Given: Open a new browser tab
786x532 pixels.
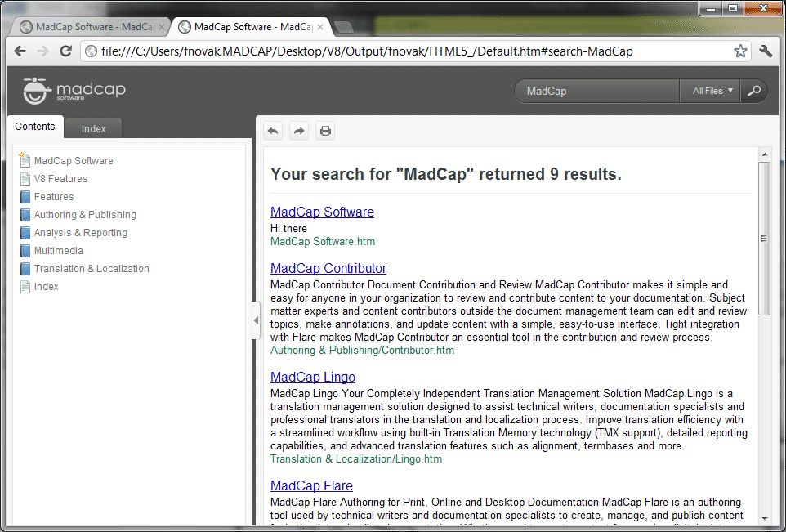Looking at the screenshot, I should [344, 27].
